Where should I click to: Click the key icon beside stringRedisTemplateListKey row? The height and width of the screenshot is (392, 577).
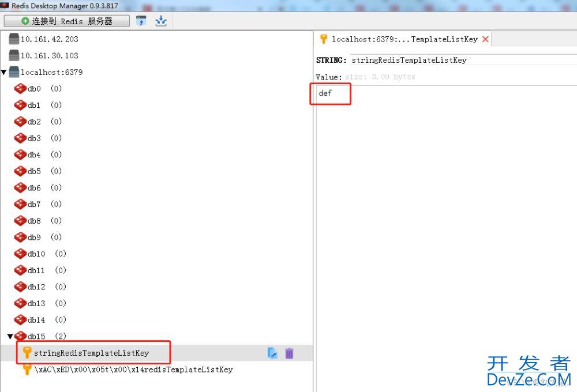[27, 352]
